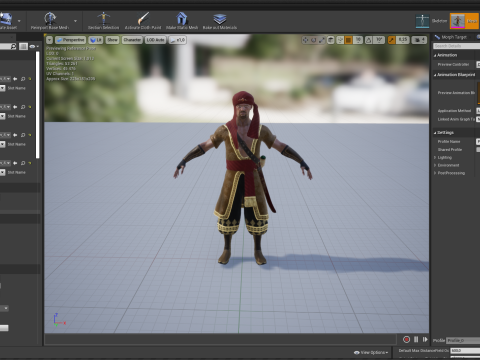Click the Activate Cloth Paint brush icon
The width and height of the screenshot is (480, 360).
[143, 19]
